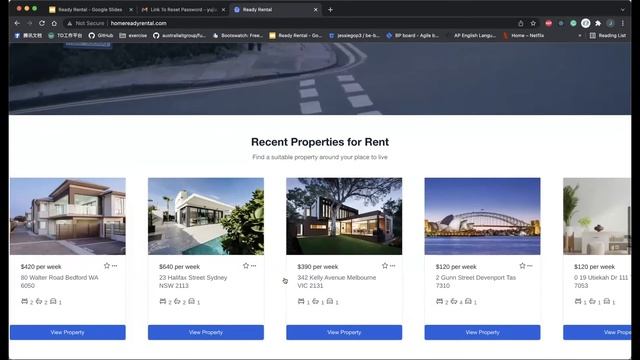
Task: Click bathtub icon on 80 Walter Road card
Action: [39, 301]
